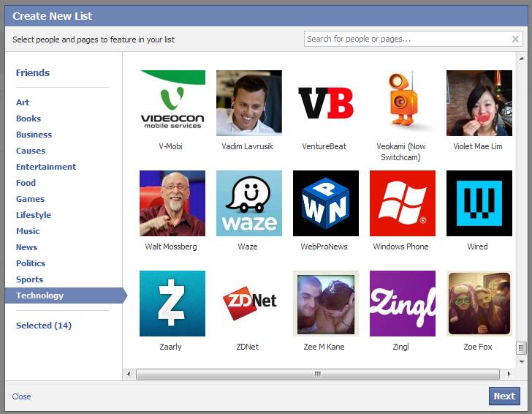Pick the purple Zingl logo
The width and height of the screenshot is (532, 414).
(x=403, y=304)
